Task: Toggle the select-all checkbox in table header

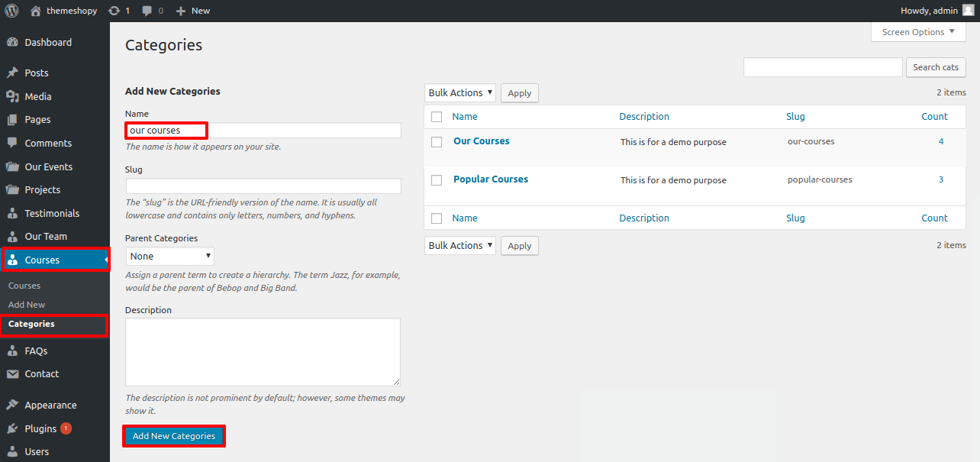Action: [437, 117]
